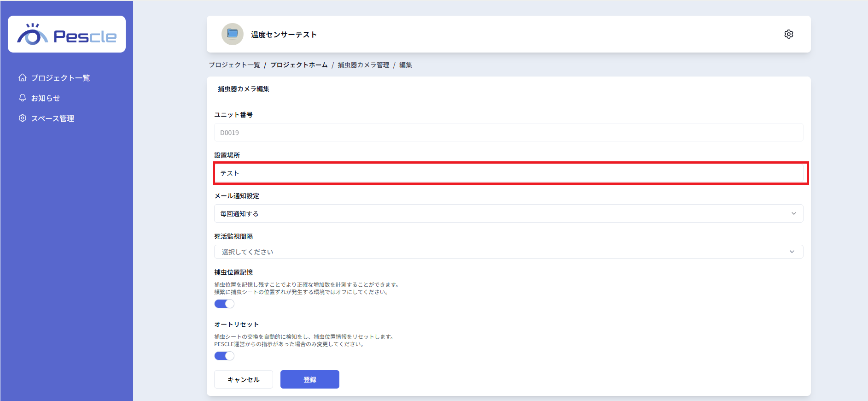This screenshot has height=401, width=868.
Task: Toggle the 捕虫位置記憶 switch
Action: (x=224, y=304)
